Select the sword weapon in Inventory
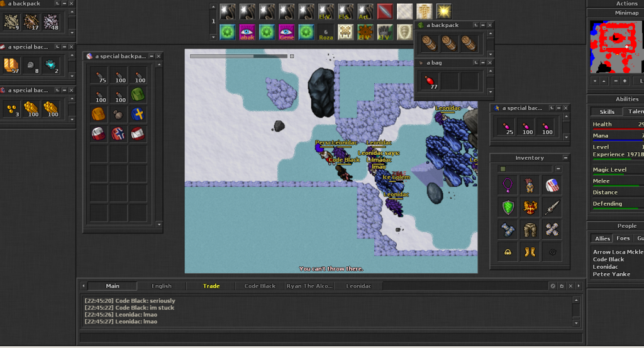Image resolution: width=644 pixels, height=348 pixels. (552, 208)
